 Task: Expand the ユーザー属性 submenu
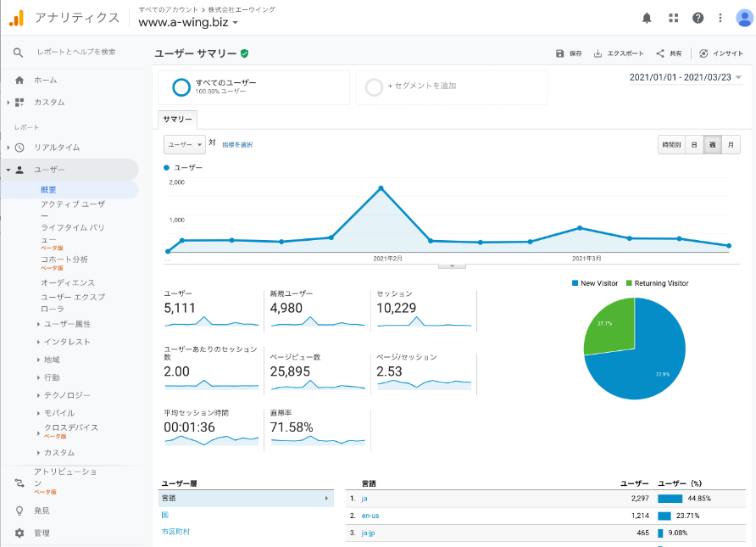[x=67, y=324]
